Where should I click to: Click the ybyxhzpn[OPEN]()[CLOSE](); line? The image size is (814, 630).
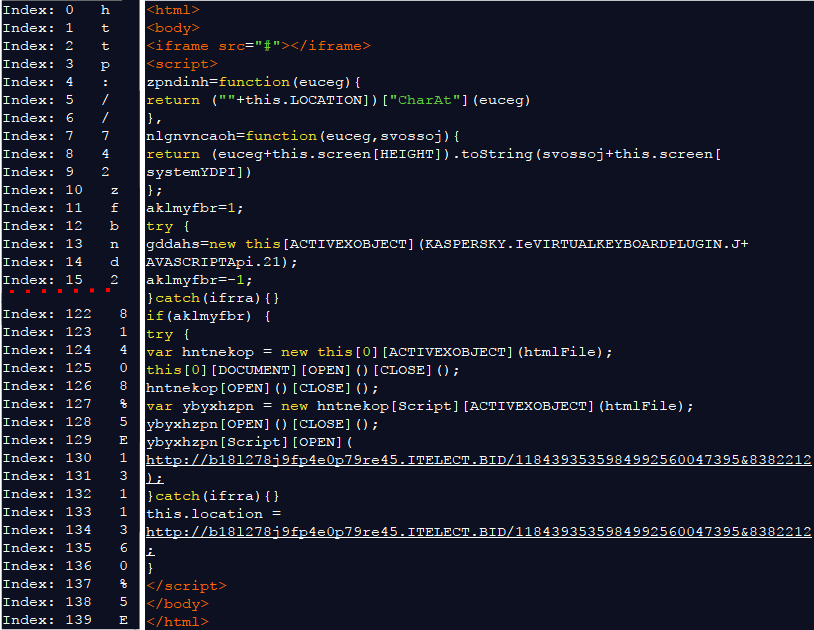[262, 424]
